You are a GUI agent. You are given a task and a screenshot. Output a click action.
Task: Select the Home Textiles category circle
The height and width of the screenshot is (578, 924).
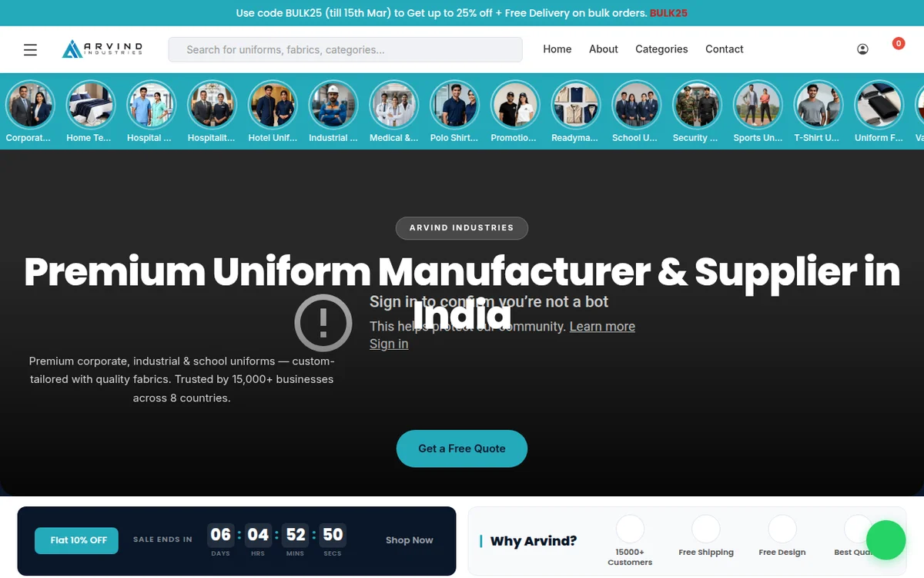tap(91, 105)
